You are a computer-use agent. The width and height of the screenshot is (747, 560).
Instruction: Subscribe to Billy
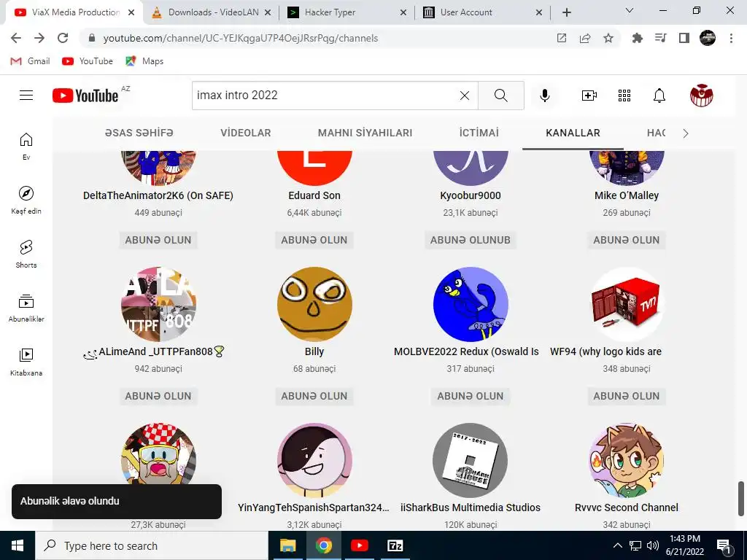(314, 396)
